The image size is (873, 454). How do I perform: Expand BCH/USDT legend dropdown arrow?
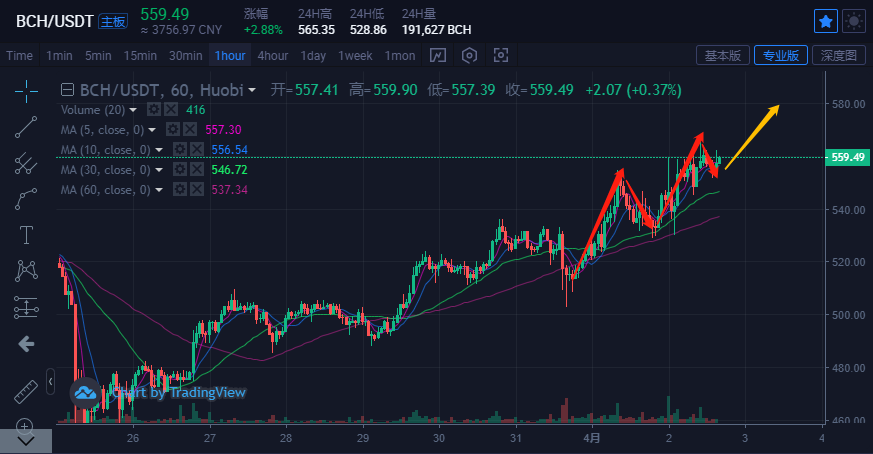pyautogui.click(x=252, y=90)
